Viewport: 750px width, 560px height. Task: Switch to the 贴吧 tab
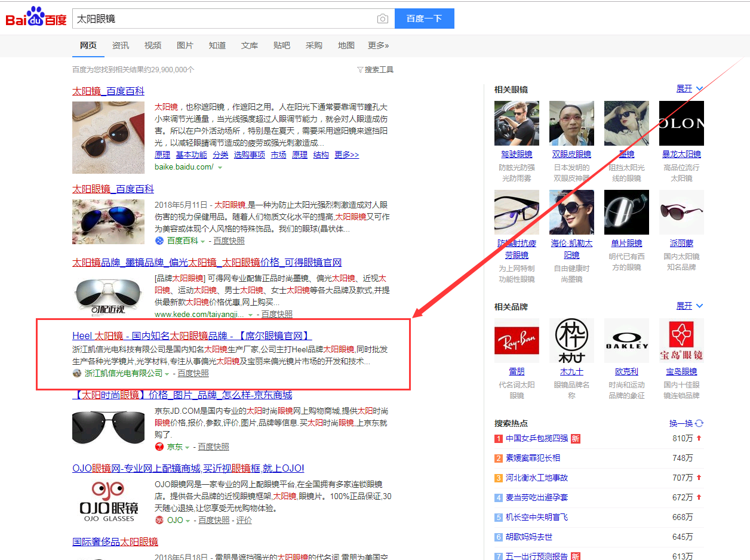(x=282, y=45)
